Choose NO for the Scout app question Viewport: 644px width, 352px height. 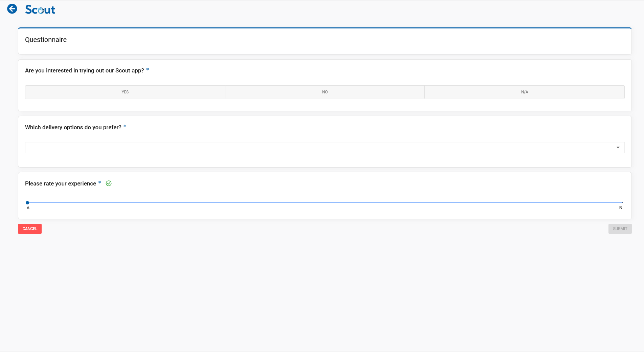[325, 92]
